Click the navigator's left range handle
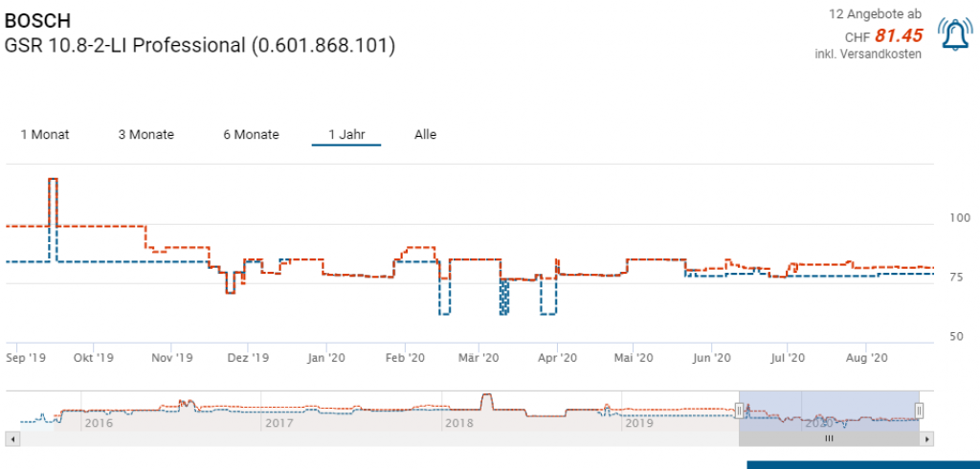 point(739,411)
